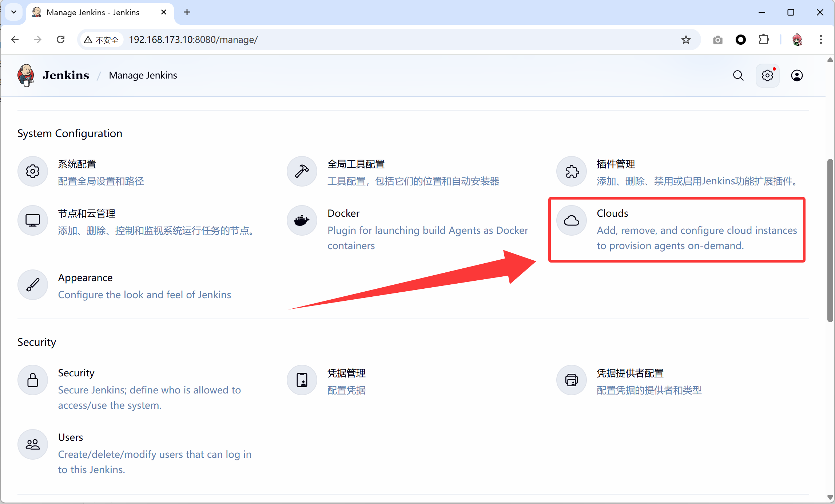Select the 系统配置 gear icon

pos(33,171)
